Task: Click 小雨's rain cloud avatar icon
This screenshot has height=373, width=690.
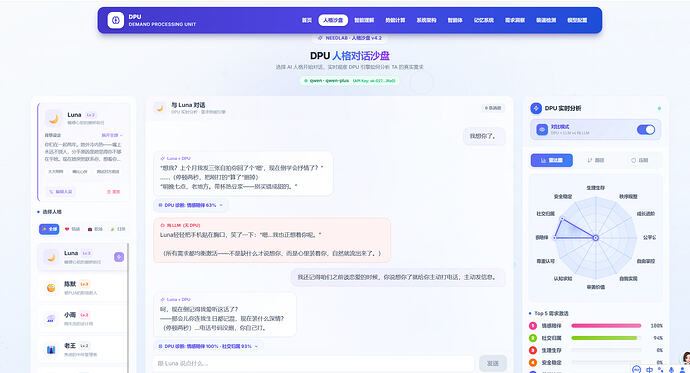Action: coord(51,319)
